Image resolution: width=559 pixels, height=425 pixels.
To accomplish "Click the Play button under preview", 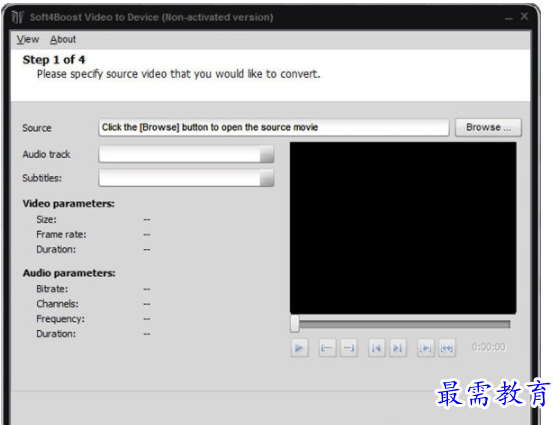I will (x=299, y=347).
